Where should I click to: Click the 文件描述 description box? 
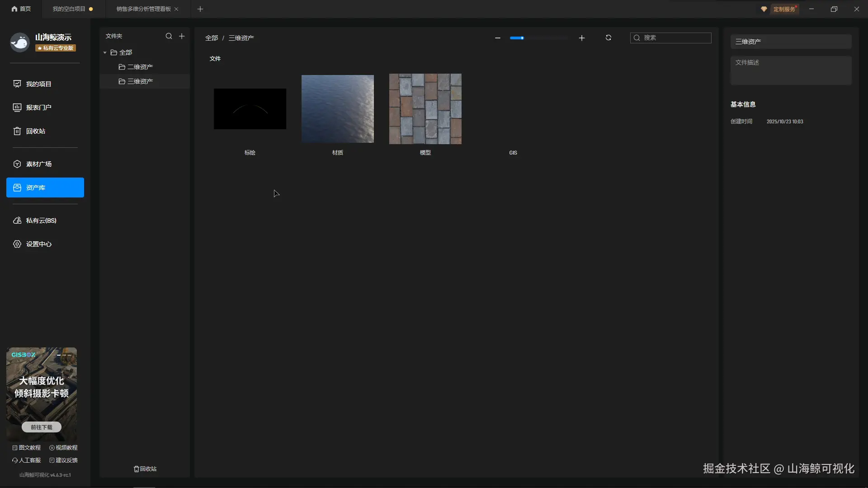[x=791, y=70]
